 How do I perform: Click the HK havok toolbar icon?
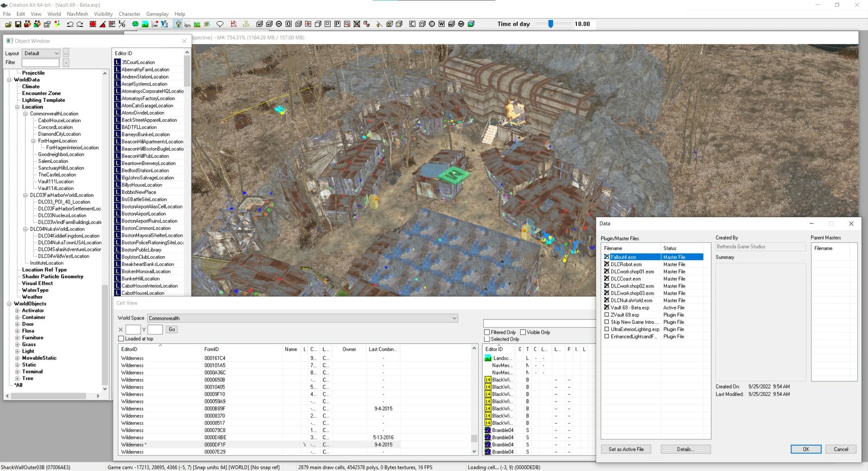[x=155, y=24]
